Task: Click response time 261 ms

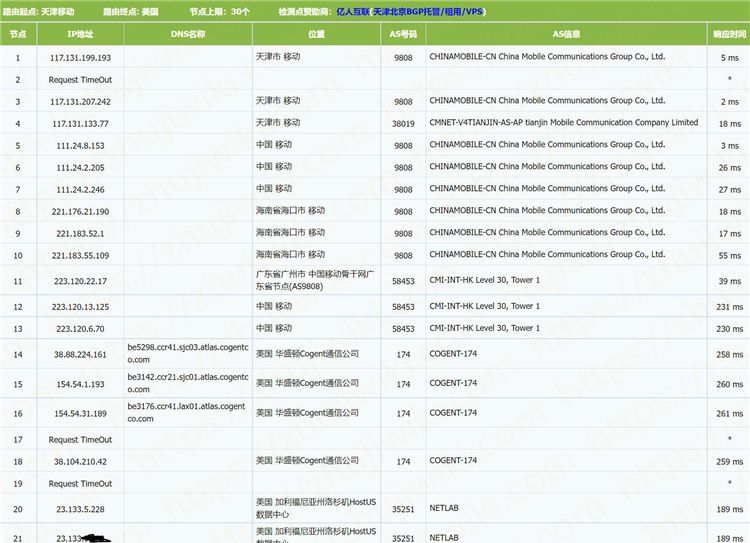Action: point(729,413)
